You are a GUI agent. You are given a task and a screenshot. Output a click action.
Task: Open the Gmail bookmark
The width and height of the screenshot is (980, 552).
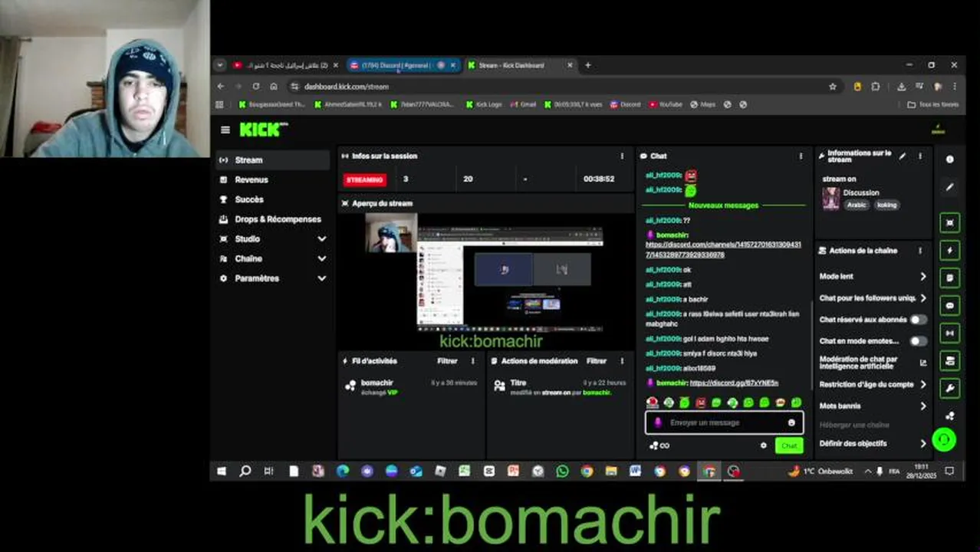coord(522,104)
